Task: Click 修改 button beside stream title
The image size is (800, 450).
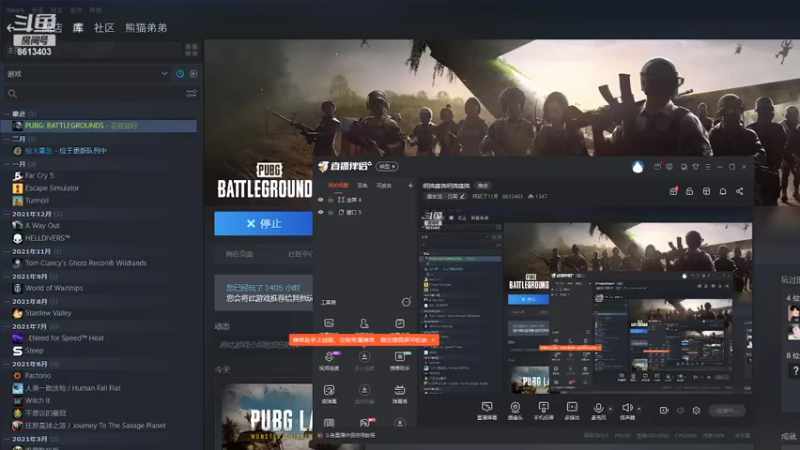Action: [x=483, y=186]
